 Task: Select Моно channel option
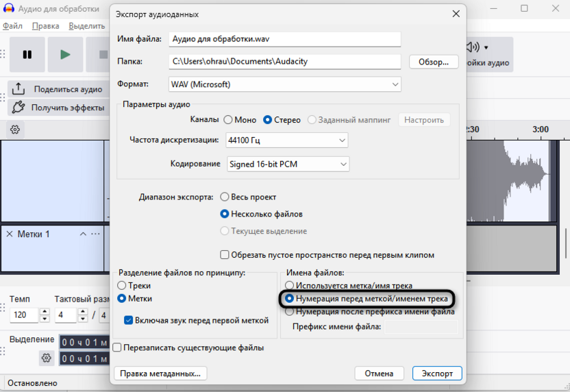point(240,120)
